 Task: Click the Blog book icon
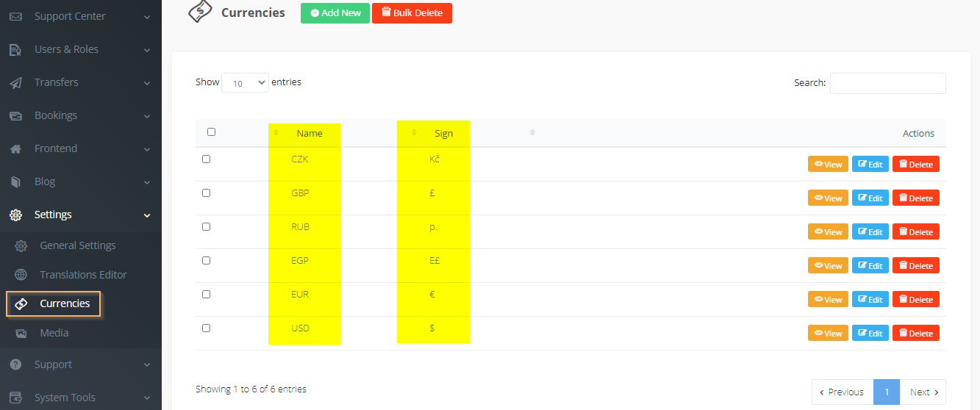click(15, 181)
